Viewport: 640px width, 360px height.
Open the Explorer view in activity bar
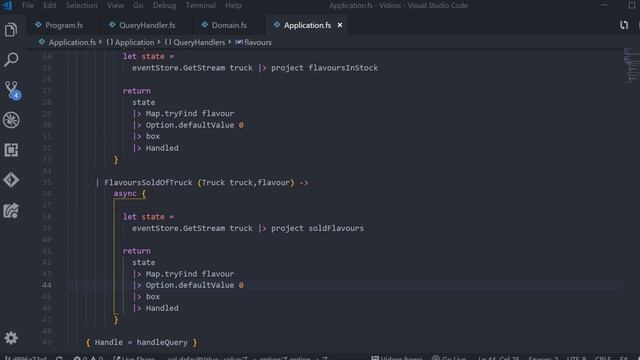pos(11,30)
